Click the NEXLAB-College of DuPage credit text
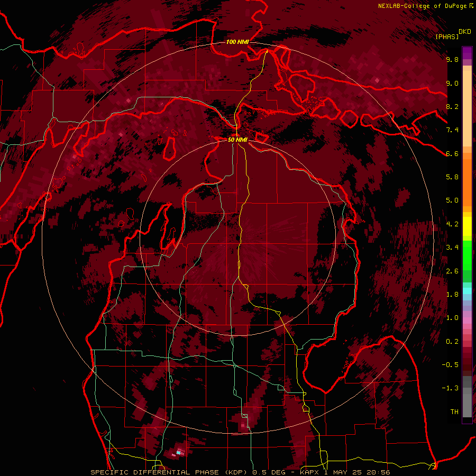 (422, 6)
